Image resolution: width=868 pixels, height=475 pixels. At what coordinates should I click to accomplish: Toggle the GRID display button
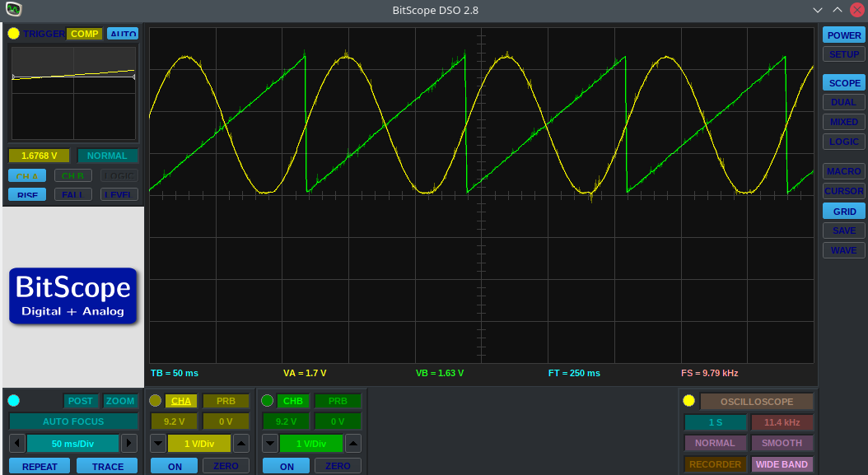pos(843,211)
